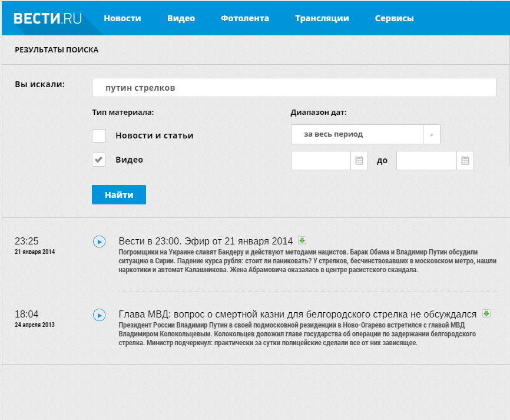This screenshot has height=420, width=510.
Task: Download Вести в 23:00 broadcast via green arrow
Action: (302, 240)
